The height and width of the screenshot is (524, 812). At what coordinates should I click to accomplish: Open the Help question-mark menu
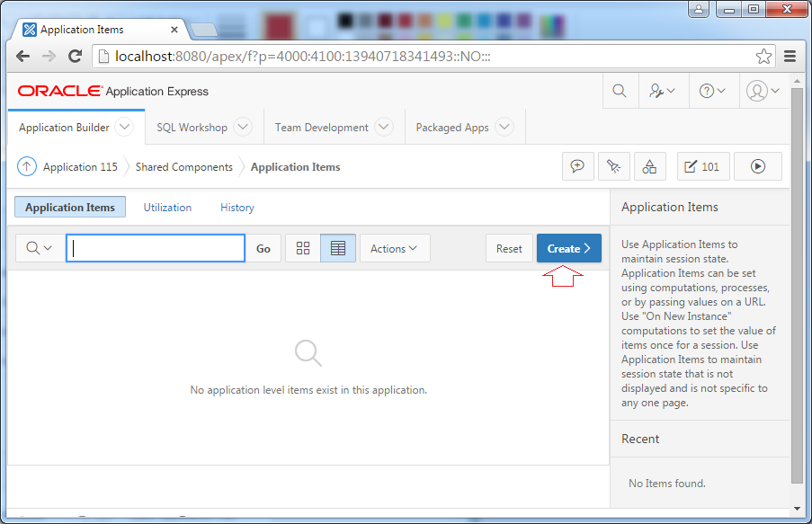712,91
